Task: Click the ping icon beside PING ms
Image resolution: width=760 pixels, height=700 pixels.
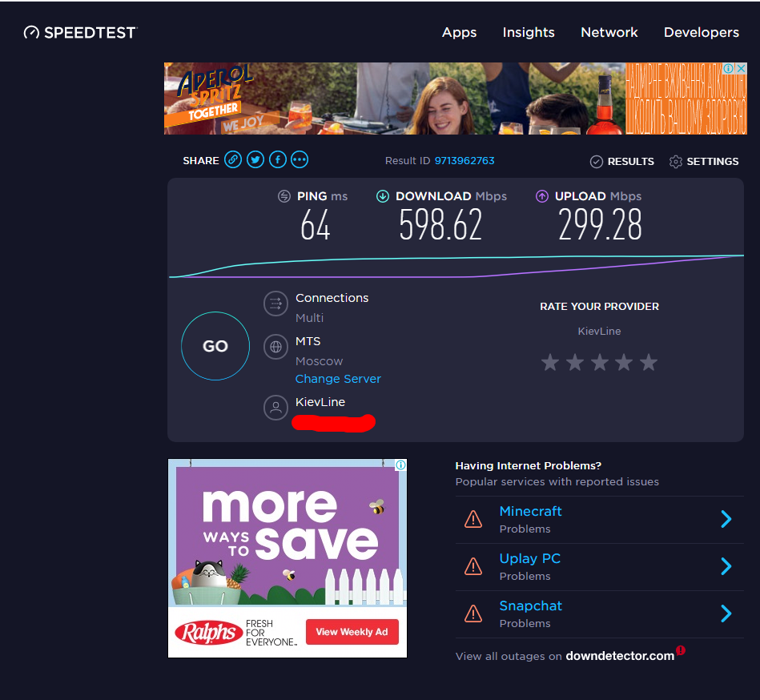Action: [284, 196]
